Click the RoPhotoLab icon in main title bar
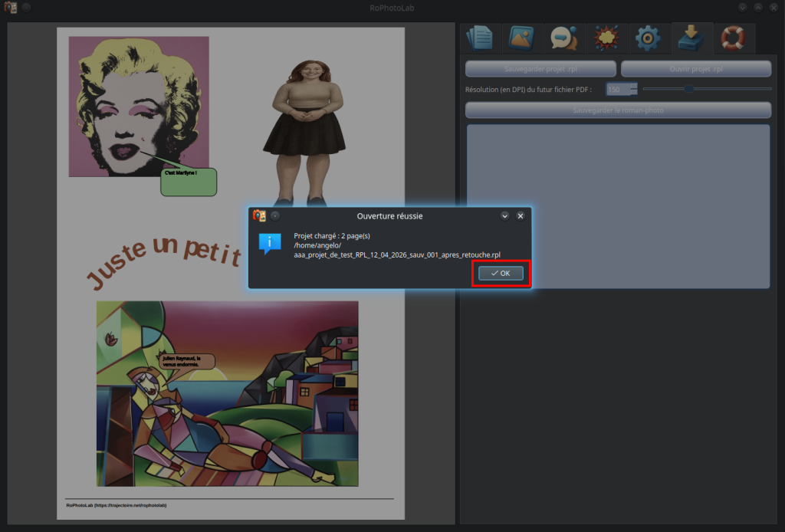785x532 pixels. point(11,7)
